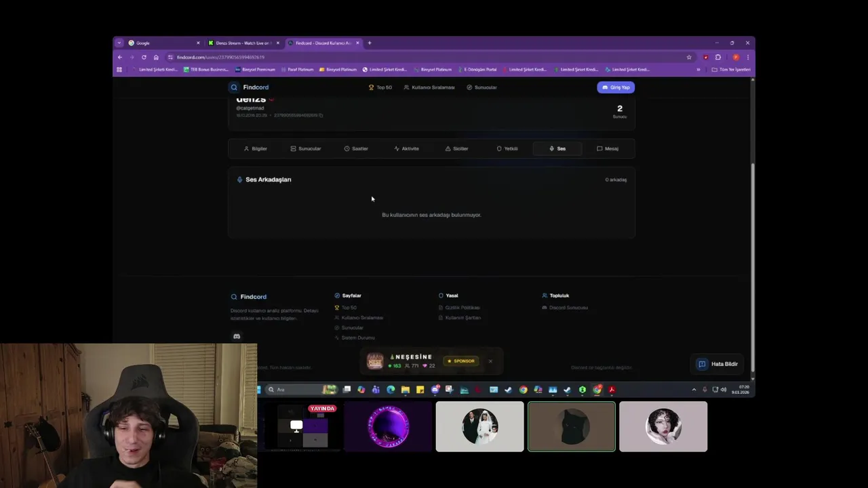The width and height of the screenshot is (868, 488).
Task: Click the Hata Bildir button
Action: [x=718, y=364]
